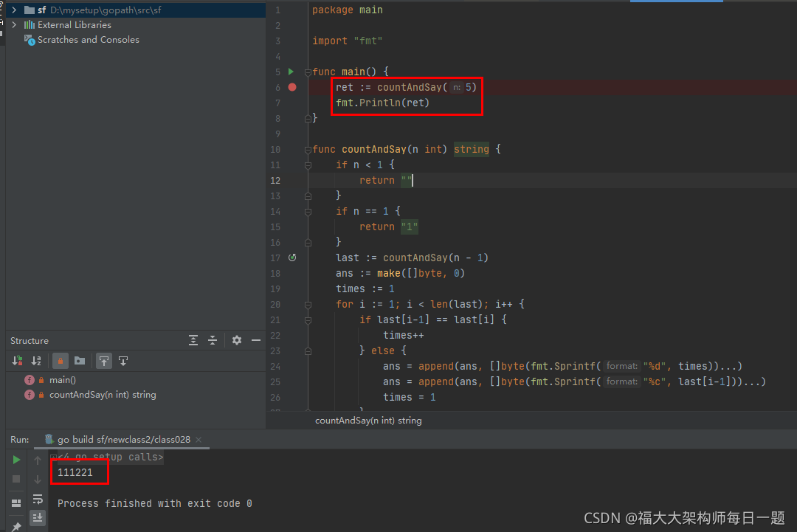Remove the breakpoint on line 6
Screen dimensions: 797x532
(292, 87)
